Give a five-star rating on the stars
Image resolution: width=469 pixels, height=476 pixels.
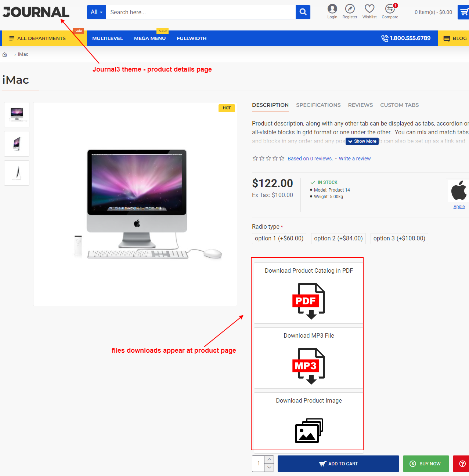click(281, 158)
